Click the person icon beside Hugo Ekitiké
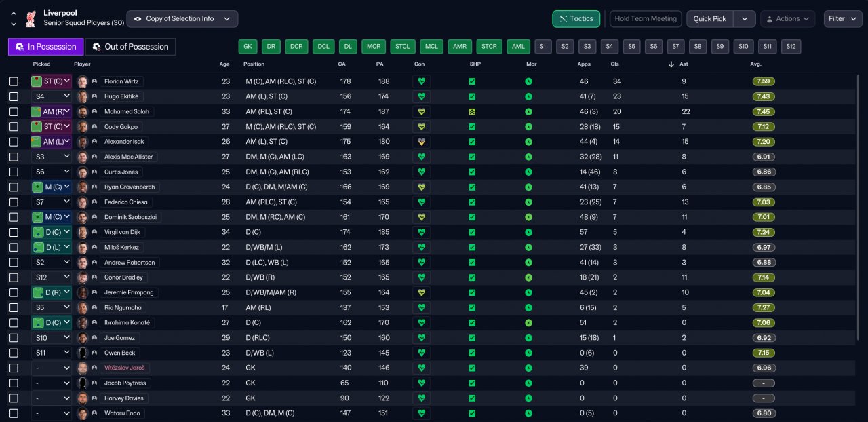 tap(94, 96)
